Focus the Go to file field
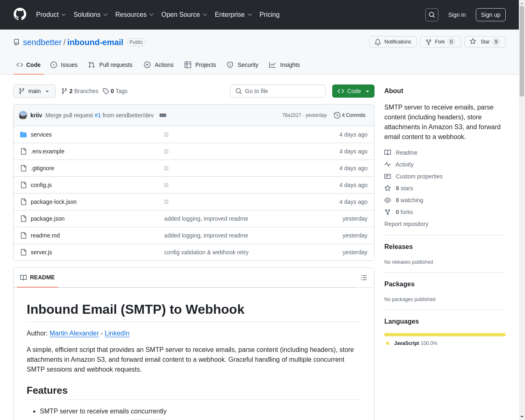 (278, 91)
